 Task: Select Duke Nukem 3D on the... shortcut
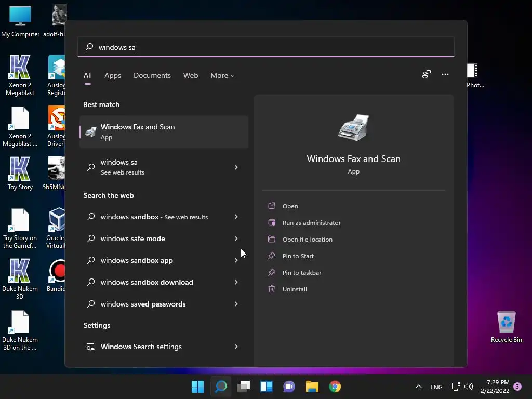click(x=20, y=329)
